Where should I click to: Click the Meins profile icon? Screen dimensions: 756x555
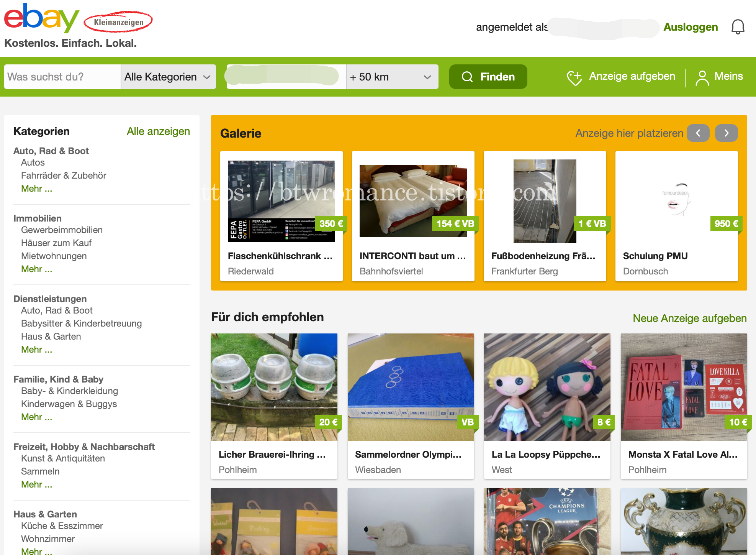pyautogui.click(x=702, y=77)
